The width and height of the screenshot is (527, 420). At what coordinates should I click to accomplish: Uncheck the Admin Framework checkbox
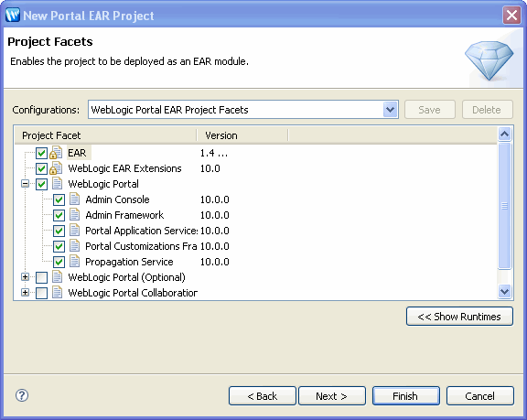(59, 215)
